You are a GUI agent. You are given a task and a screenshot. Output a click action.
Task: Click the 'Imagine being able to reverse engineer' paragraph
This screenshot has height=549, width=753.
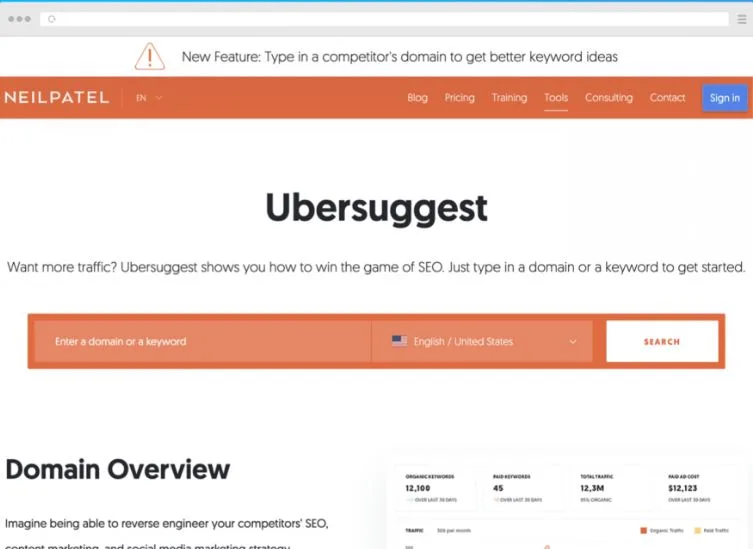pyautogui.click(x=167, y=535)
